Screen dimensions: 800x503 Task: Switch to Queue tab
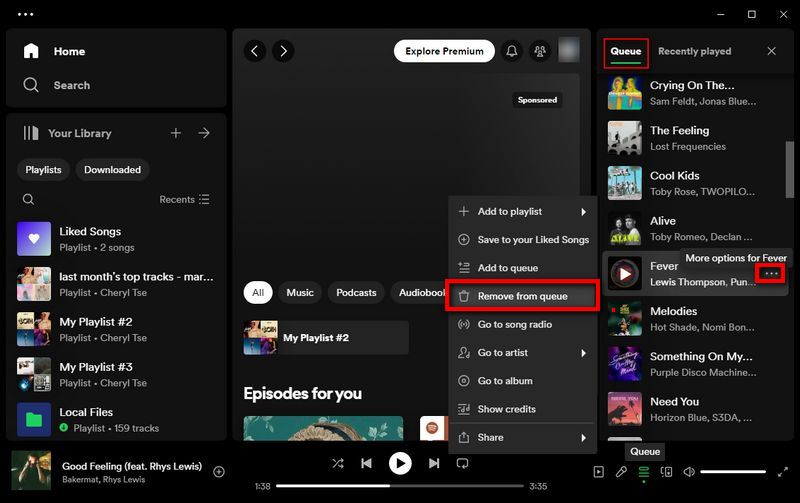(626, 52)
